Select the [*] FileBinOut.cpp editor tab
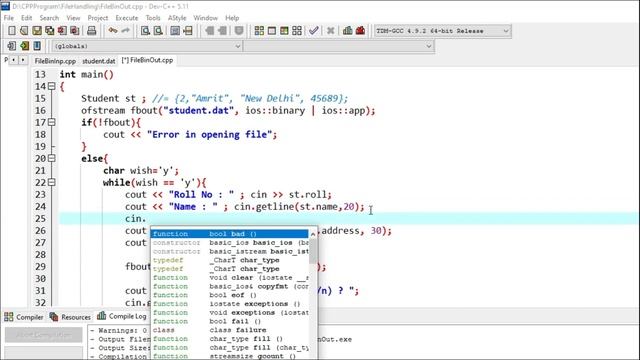The height and width of the screenshot is (360, 640). coord(147,60)
